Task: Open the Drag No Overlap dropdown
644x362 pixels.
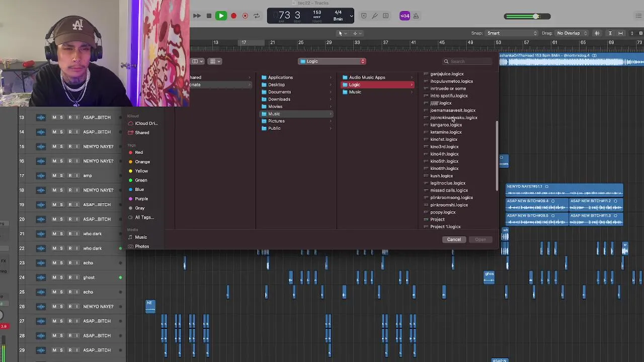Action: (x=572, y=33)
